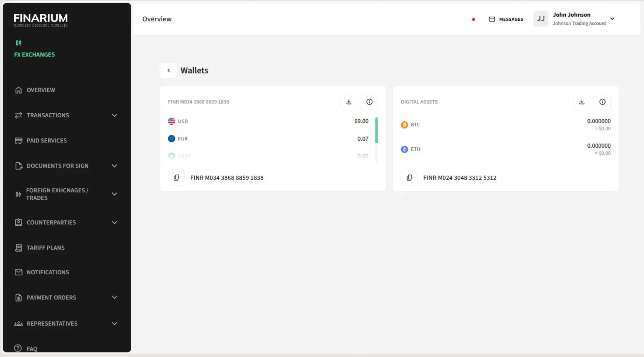Expand the Foreign Exchanges / Trades chevron
The image size is (644, 357).
[115, 194]
